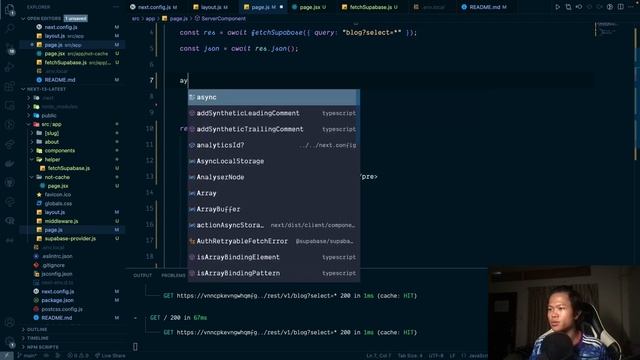Click the unsaved dot on page.js tab

[x=281, y=7]
